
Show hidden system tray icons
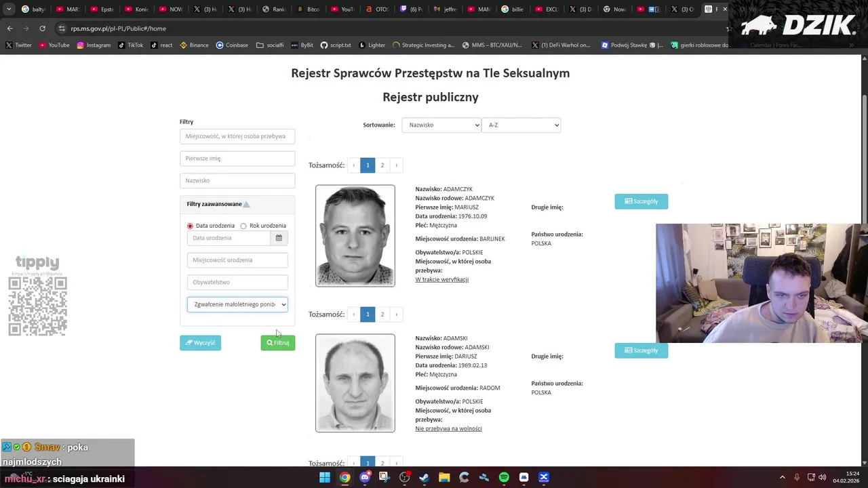pos(782,477)
